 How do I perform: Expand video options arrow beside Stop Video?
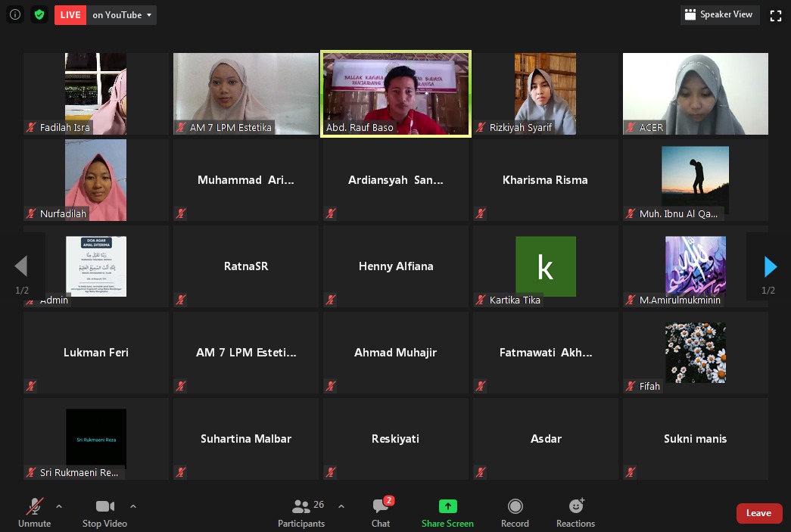click(133, 506)
